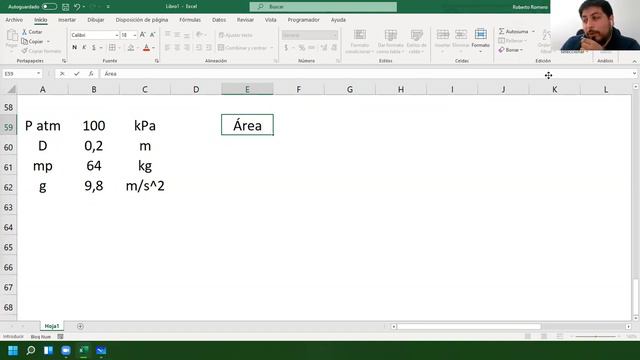
Task: Click the Pegar clipboard icon
Action: (x=11, y=36)
